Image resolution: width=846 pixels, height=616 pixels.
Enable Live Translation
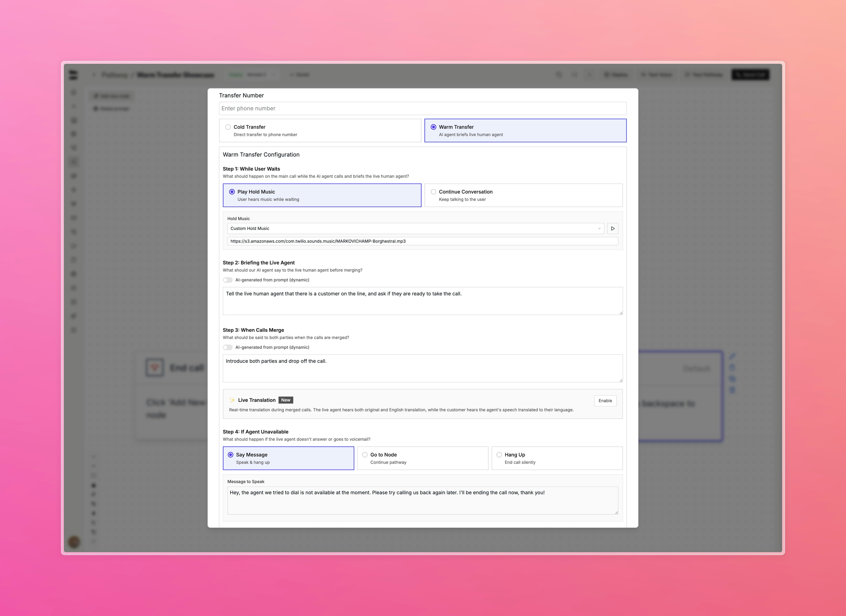point(605,401)
